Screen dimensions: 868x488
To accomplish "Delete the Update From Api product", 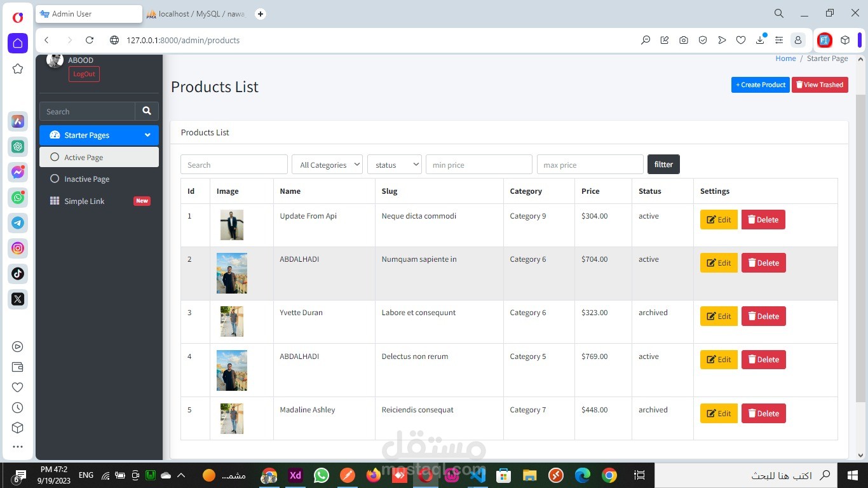I will [x=763, y=219].
